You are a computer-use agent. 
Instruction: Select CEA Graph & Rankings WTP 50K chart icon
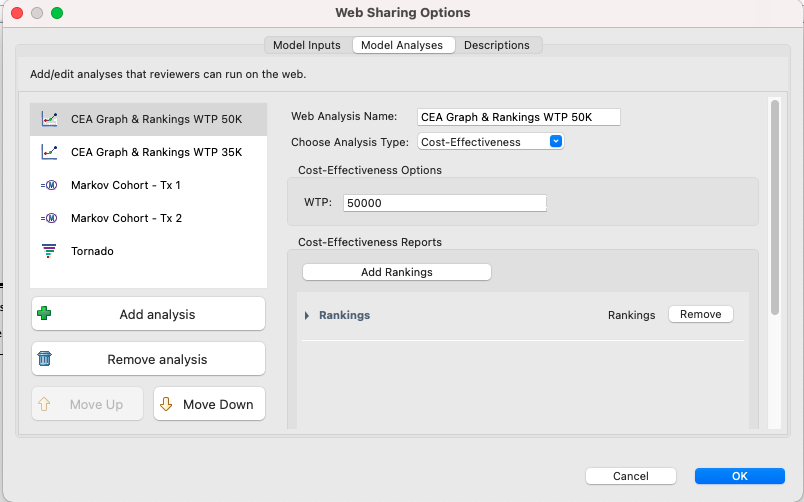[49, 119]
